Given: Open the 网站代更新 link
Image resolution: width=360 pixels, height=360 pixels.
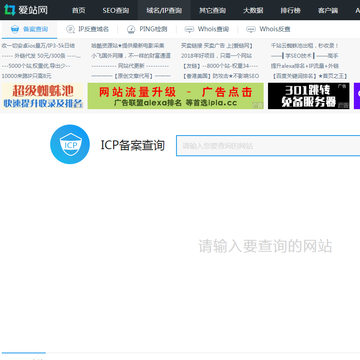Looking at the screenshot, I should 130,66.
